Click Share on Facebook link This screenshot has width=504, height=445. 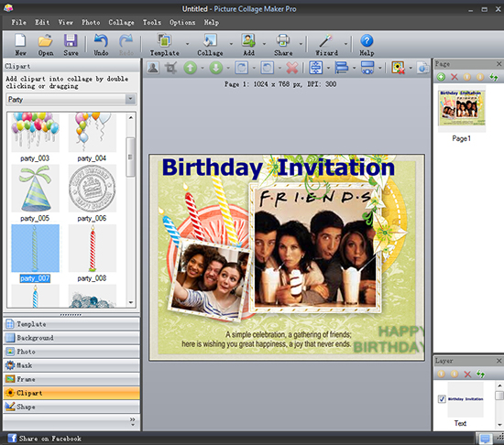tap(44, 439)
